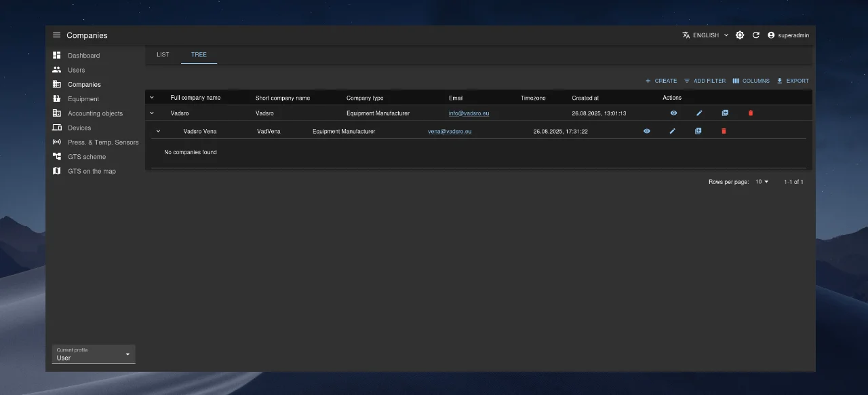868x395 pixels.
Task: Switch to the LIST tab
Action: click(x=163, y=55)
